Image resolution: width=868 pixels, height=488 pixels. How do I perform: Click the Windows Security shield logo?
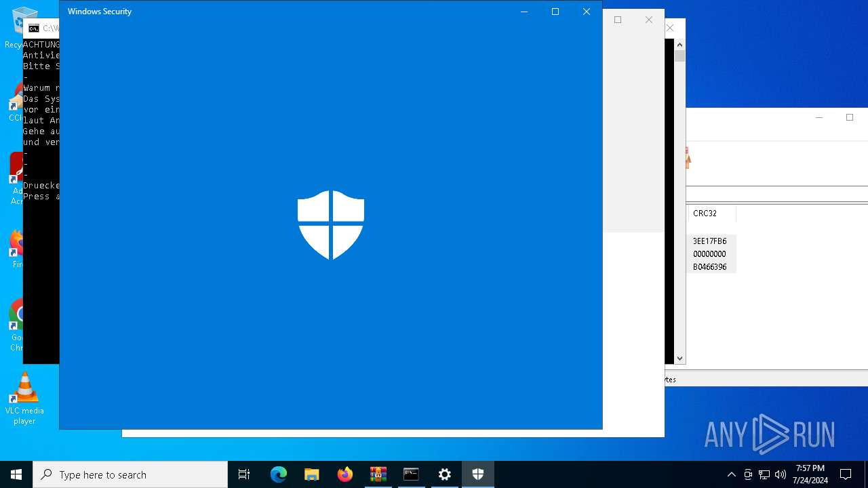tap(331, 225)
